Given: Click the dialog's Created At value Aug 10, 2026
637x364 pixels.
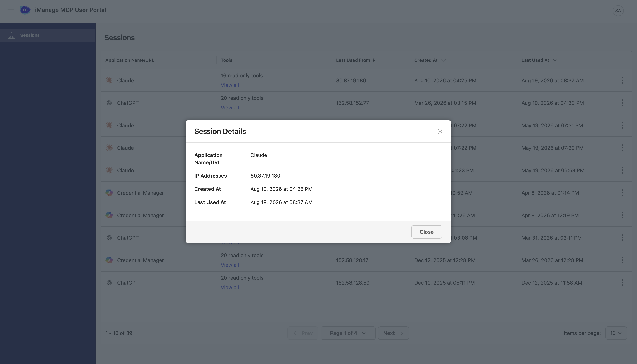Looking at the screenshot, I should coord(281,189).
